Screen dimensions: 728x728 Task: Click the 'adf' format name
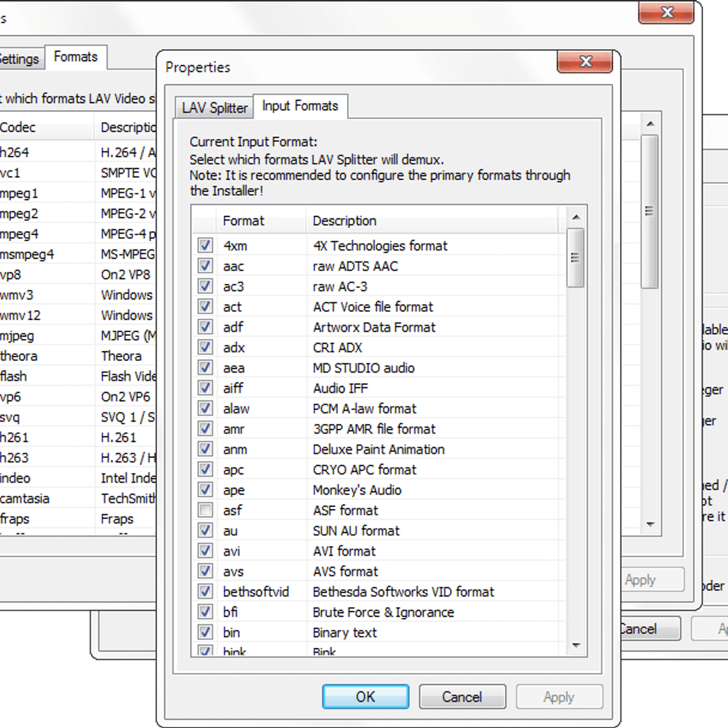(x=234, y=328)
